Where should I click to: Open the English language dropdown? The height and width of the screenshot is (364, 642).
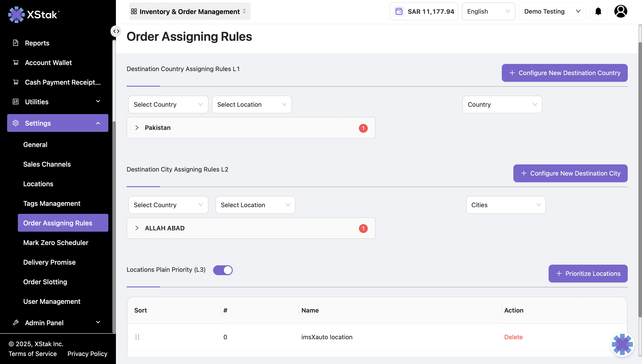(x=488, y=12)
